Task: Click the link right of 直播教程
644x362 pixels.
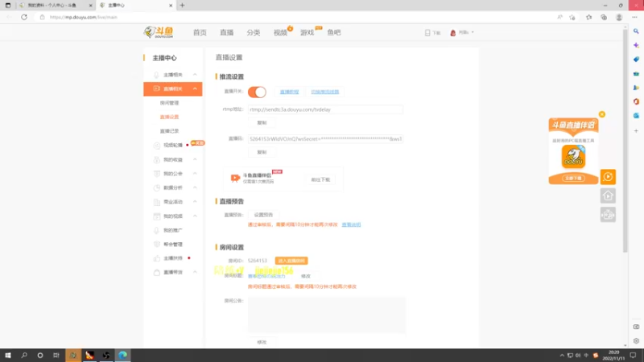Action: click(325, 92)
